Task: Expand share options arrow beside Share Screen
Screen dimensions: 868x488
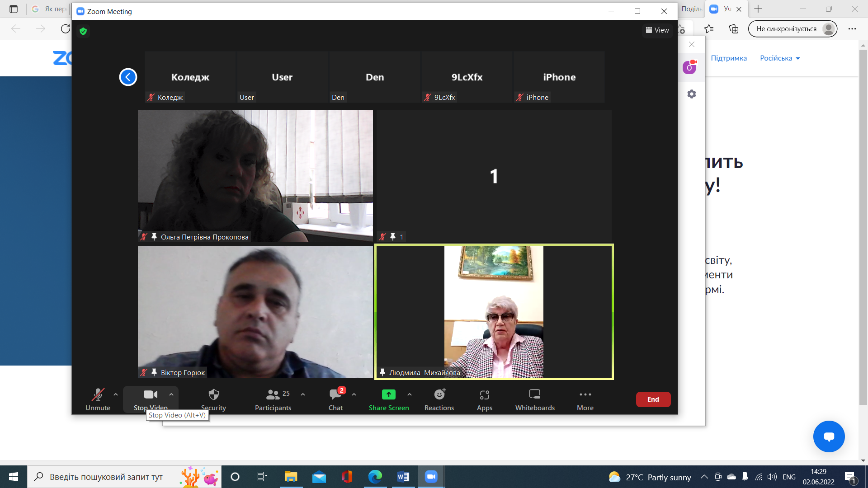Action: [x=410, y=394]
